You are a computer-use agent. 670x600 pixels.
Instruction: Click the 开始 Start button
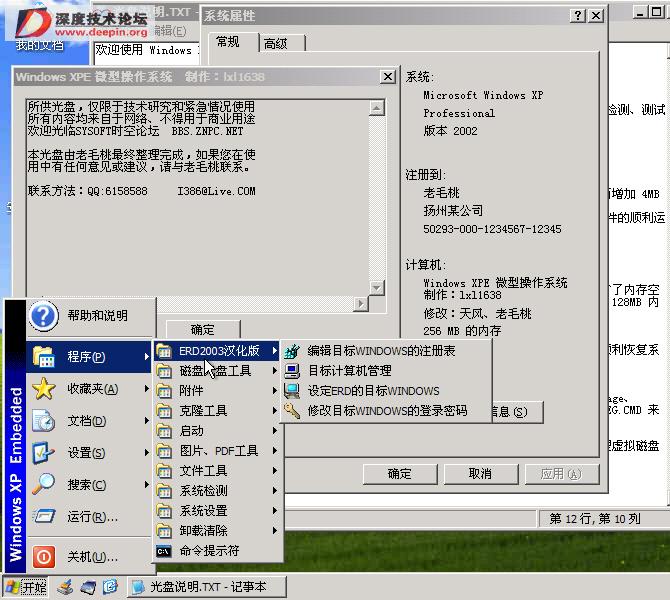pos(26,587)
